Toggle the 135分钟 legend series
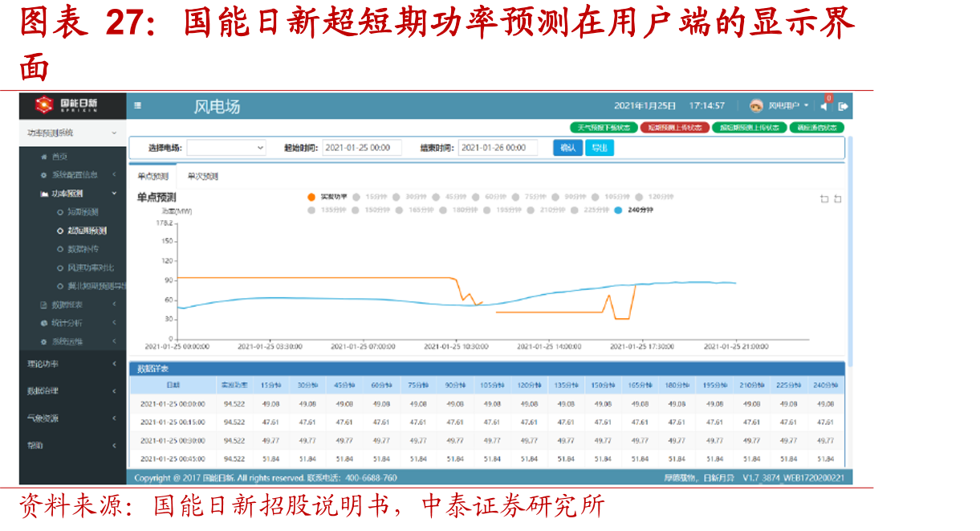Viewport: 980px width, 531px height. coord(327,210)
